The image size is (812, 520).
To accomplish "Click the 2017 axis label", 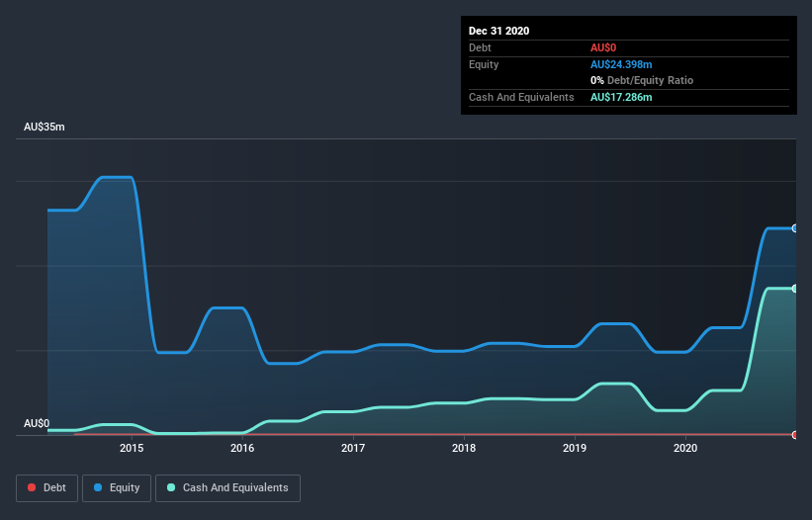I will 353,448.
